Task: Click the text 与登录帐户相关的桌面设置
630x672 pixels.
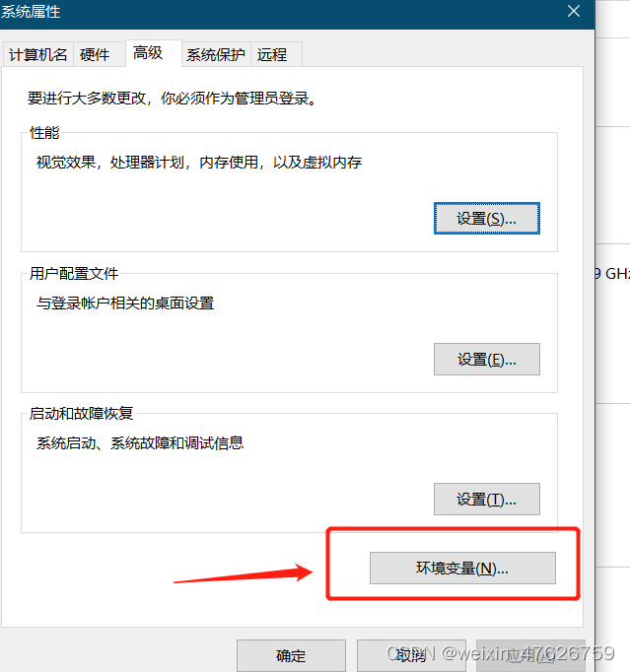Action: pos(125,303)
